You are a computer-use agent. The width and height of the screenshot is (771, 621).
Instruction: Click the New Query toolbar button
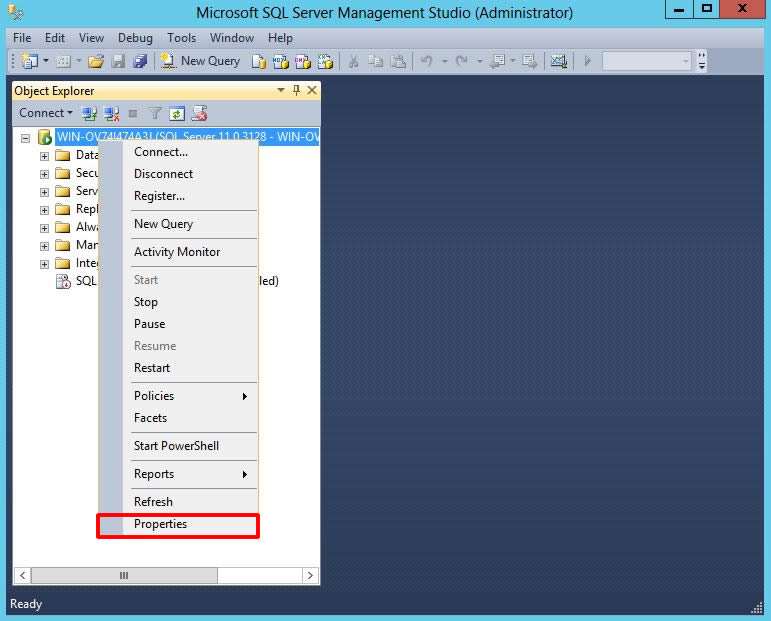[x=201, y=61]
